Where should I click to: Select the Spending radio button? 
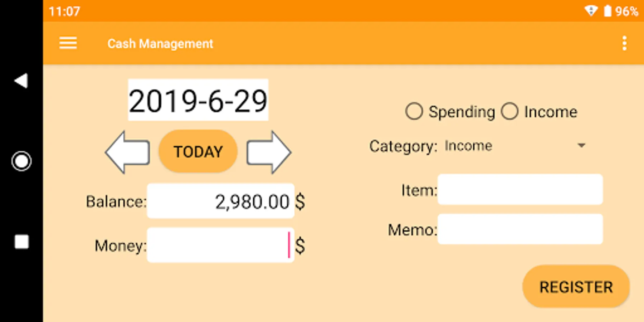pyautogui.click(x=414, y=112)
